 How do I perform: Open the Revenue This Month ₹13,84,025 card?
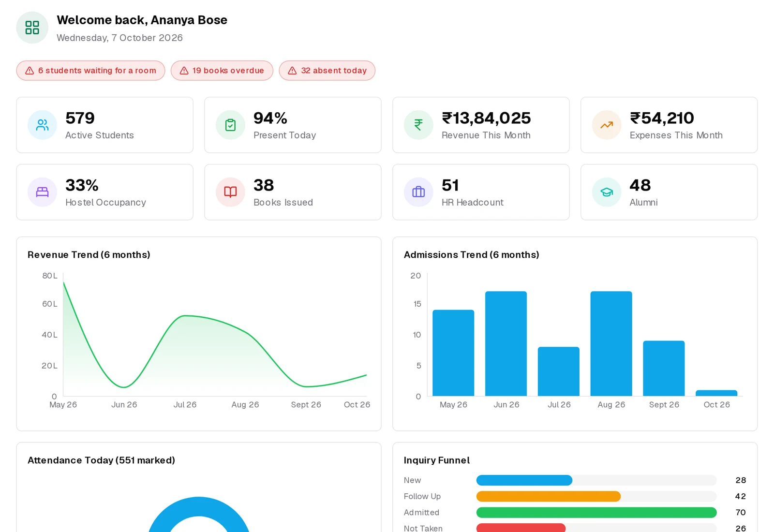(481, 125)
